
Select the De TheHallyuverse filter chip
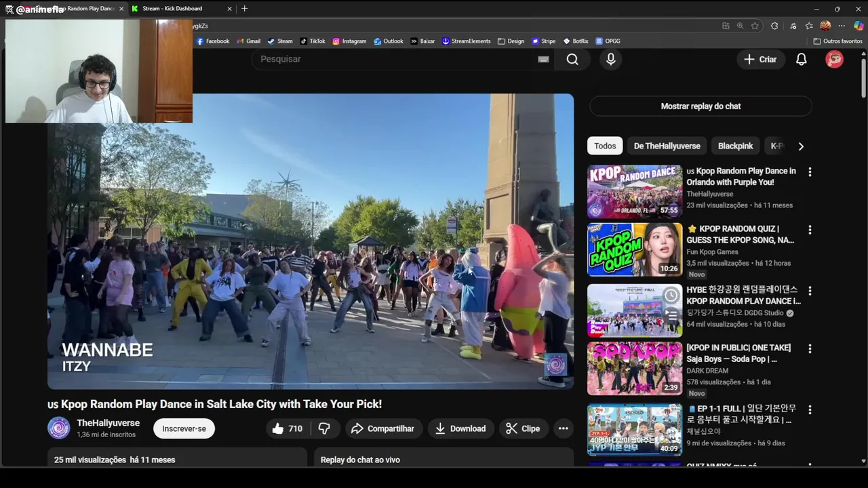(667, 146)
